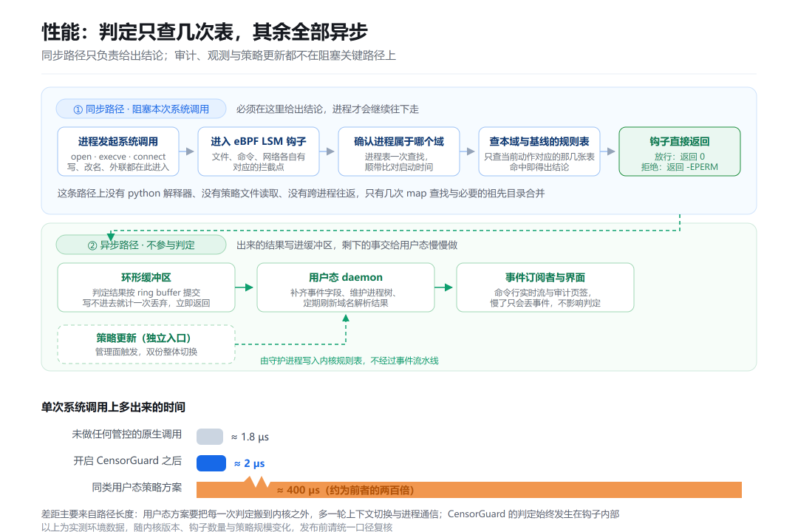The width and height of the screenshot is (798, 532).
Task: Click the value ≈ 1.8 µs
Action: [x=250, y=437]
